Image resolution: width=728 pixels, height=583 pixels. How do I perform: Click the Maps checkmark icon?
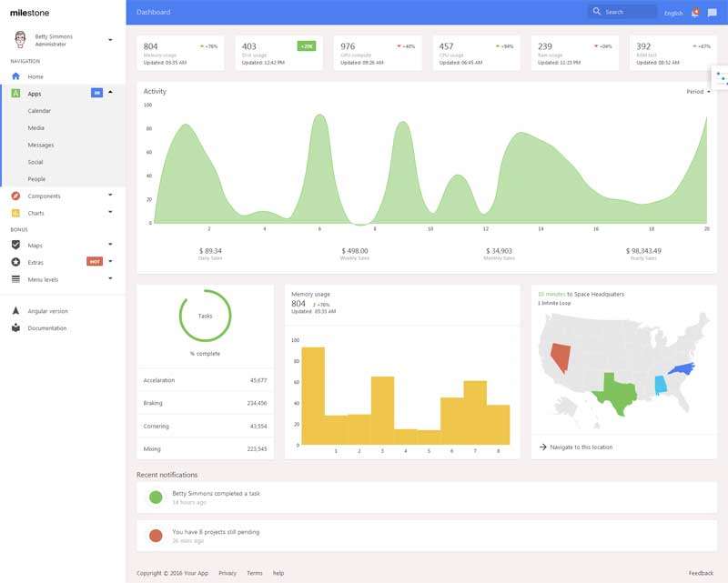(15, 245)
